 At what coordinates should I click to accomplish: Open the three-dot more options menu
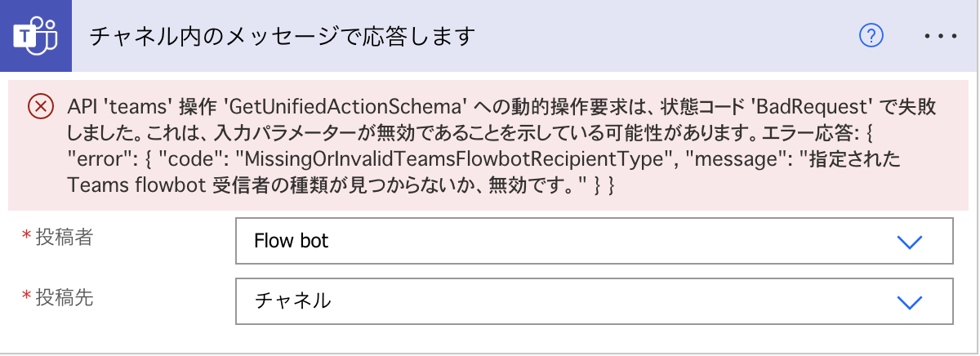pos(939,37)
